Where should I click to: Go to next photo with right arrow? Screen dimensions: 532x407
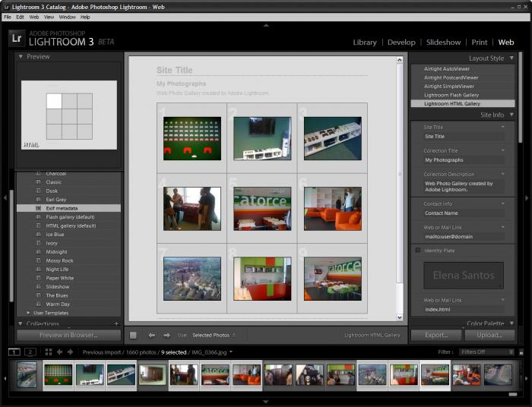(166, 335)
